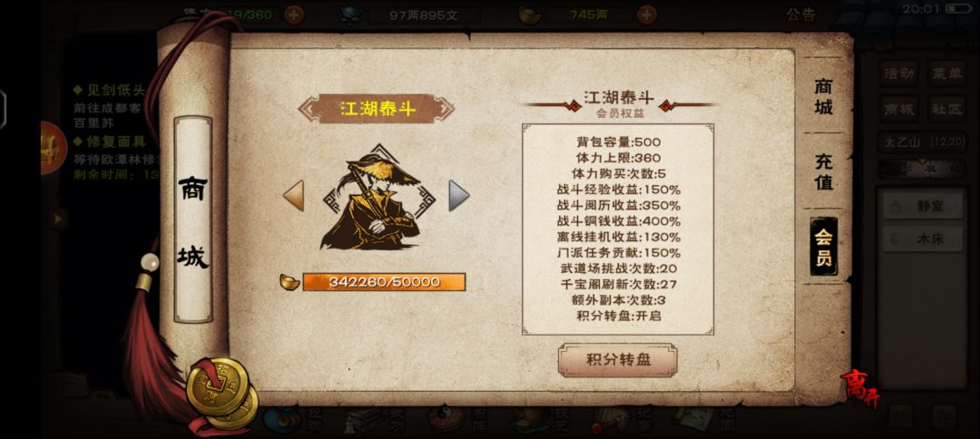Show the next membership tier with right arrow
980x439 pixels.
pyautogui.click(x=459, y=196)
